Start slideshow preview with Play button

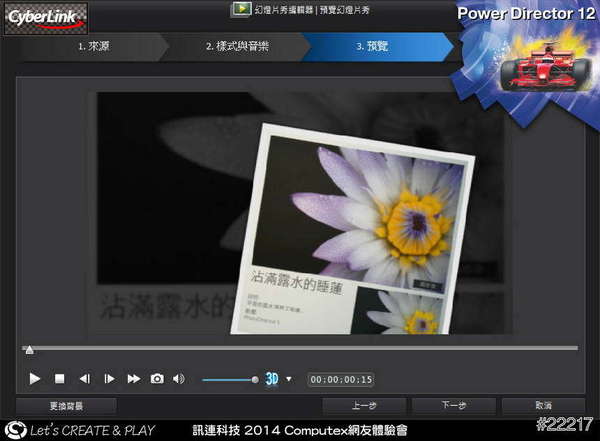tap(35, 379)
